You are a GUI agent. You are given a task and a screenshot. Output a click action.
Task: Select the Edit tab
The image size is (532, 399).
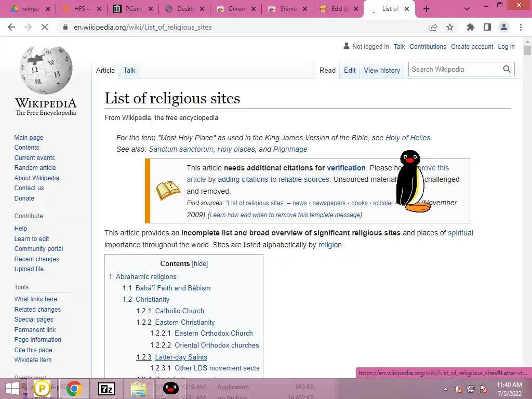(x=350, y=70)
